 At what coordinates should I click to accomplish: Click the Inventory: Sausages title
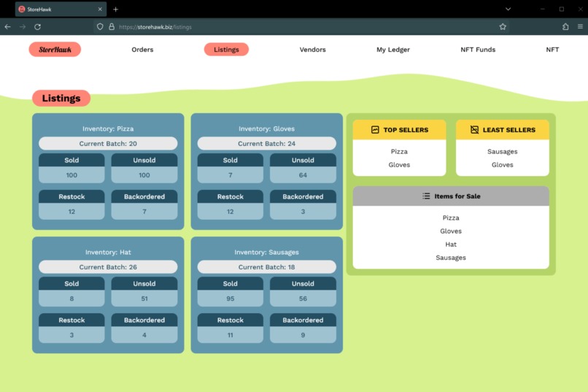266,252
